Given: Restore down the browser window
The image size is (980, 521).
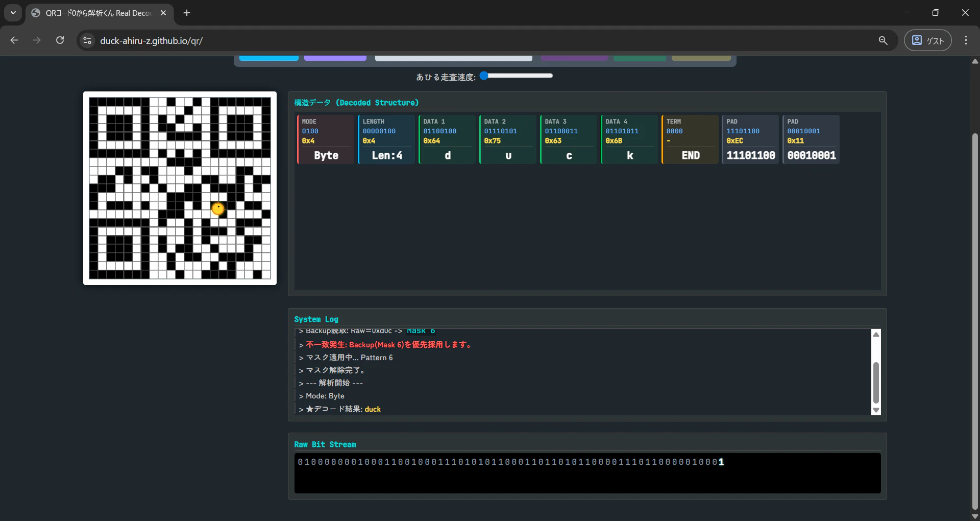Looking at the screenshot, I should click(x=936, y=12).
